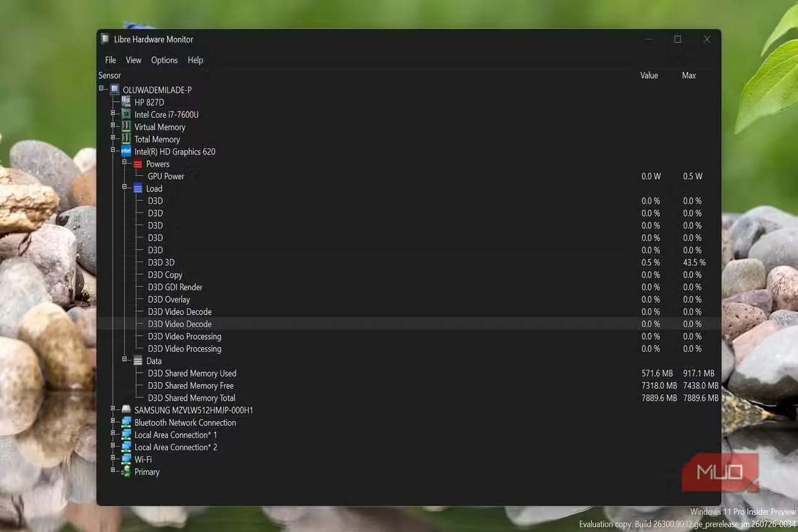798x532 pixels.
Task: Expand the Primary battery node
Action: (x=113, y=471)
